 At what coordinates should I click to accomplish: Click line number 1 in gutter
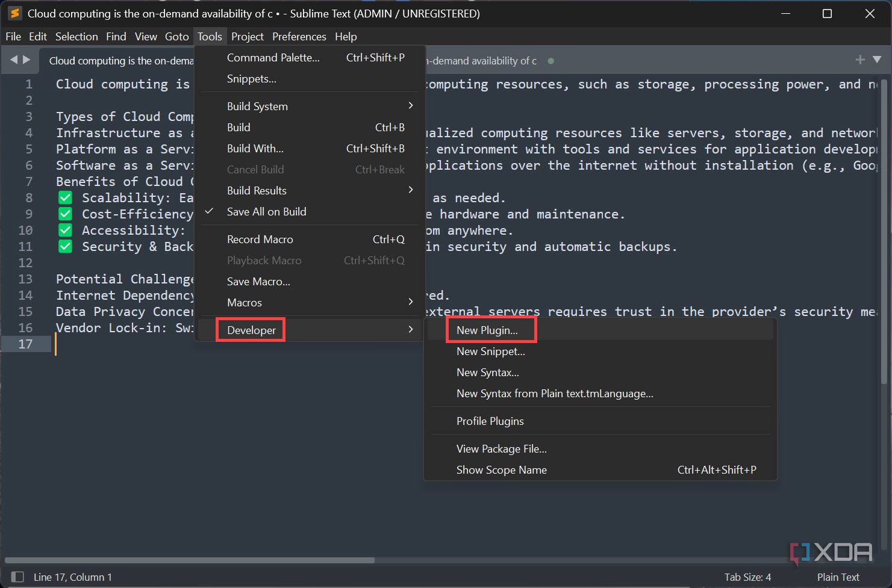pos(29,84)
